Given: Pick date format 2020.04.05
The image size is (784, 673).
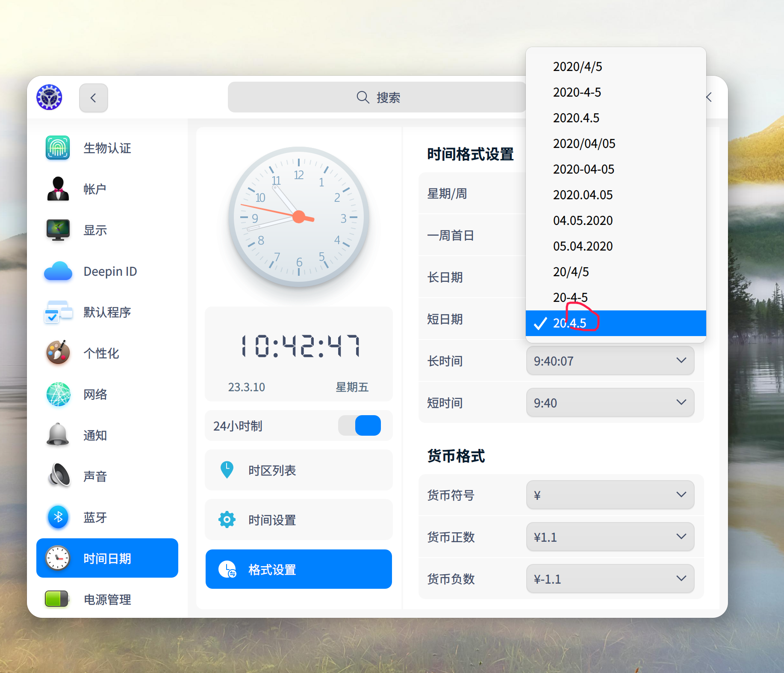Looking at the screenshot, I should pyautogui.click(x=616, y=195).
